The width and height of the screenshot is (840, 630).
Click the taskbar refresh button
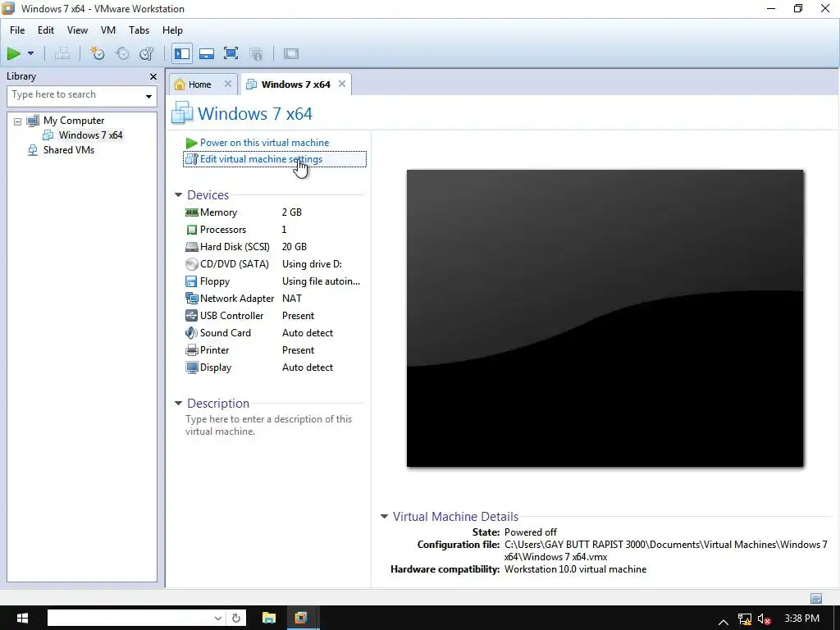click(236, 619)
